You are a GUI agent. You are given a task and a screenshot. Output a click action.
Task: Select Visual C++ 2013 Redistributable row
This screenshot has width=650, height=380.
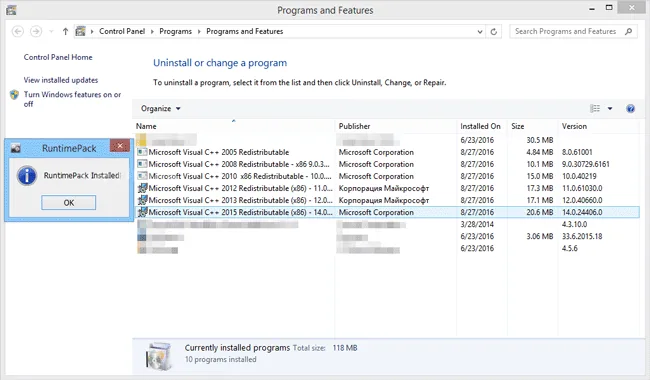coord(387,200)
